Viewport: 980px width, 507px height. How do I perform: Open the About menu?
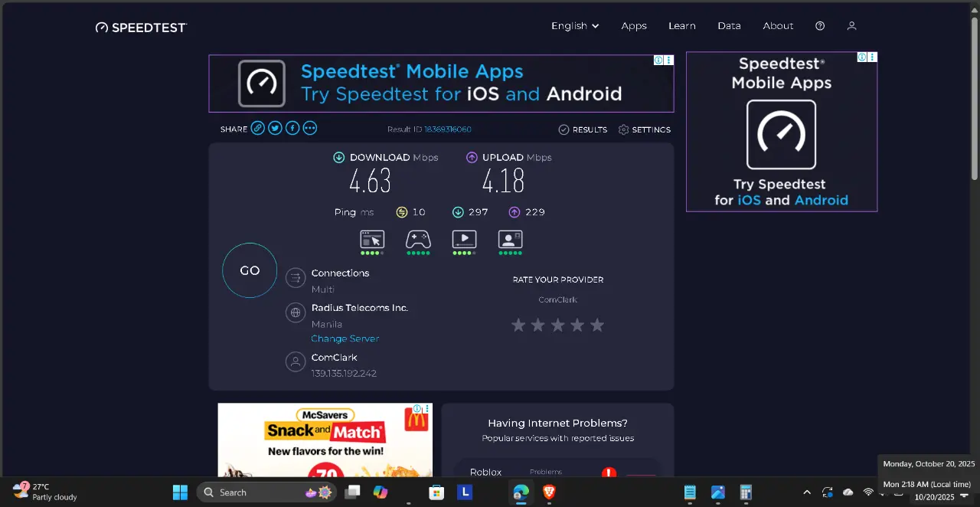click(x=778, y=26)
